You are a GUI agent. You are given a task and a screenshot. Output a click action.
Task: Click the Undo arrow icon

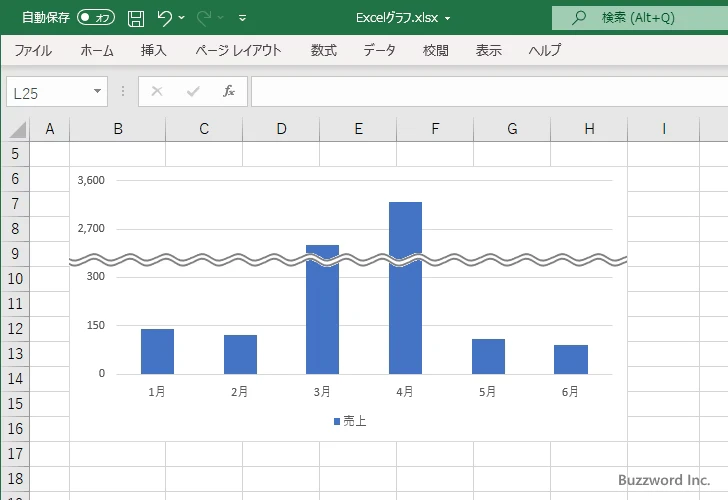(164, 18)
